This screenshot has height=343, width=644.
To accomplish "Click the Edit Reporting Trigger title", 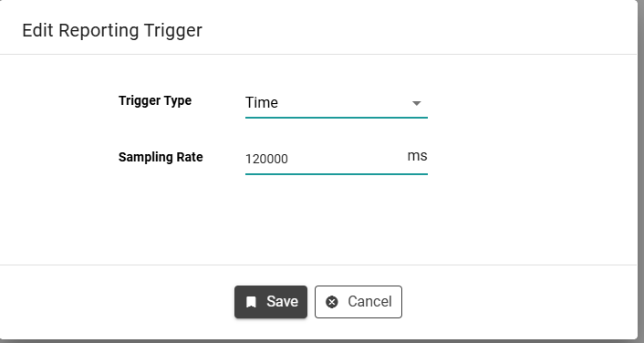I will point(112,30).
